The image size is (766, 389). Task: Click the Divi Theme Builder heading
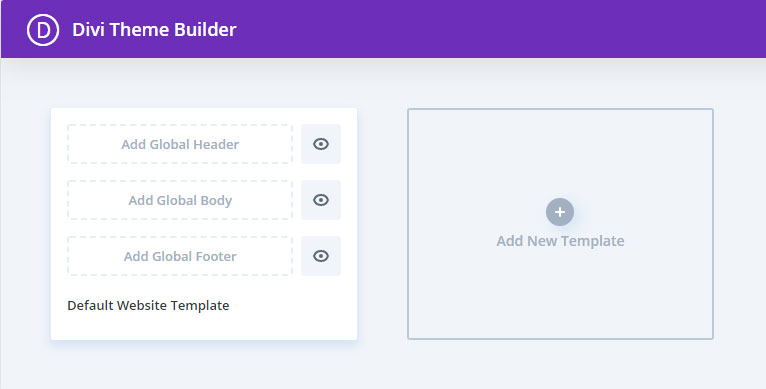154,30
